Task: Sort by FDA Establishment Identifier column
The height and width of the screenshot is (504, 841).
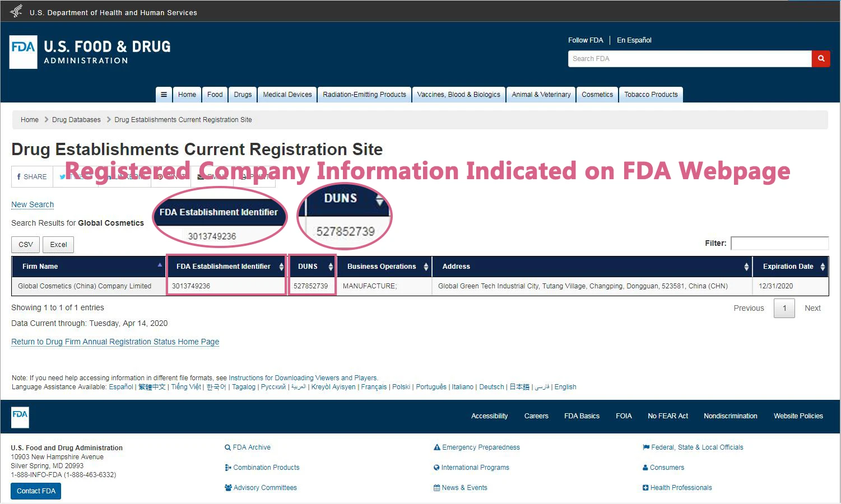Action: click(x=226, y=267)
